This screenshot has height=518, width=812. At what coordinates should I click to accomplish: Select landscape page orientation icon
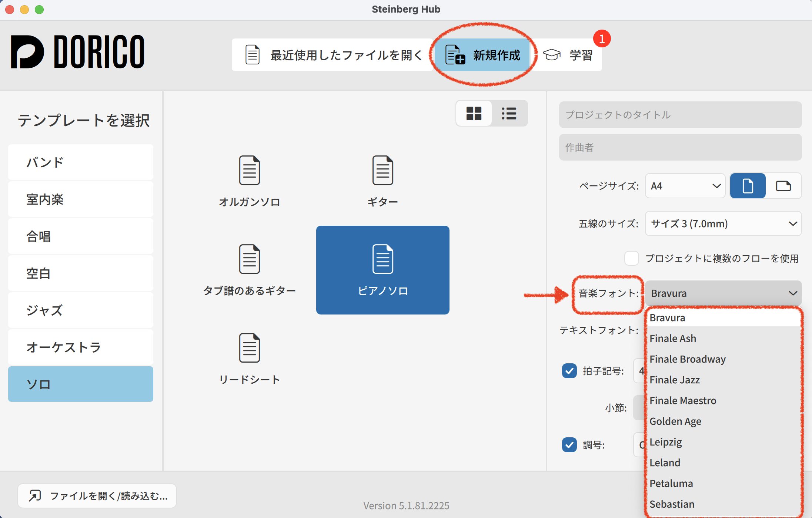(x=783, y=186)
